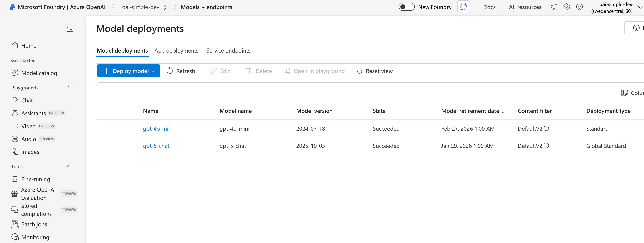Switch to Model deployments tab
This screenshot has width=644, height=243.
122,51
